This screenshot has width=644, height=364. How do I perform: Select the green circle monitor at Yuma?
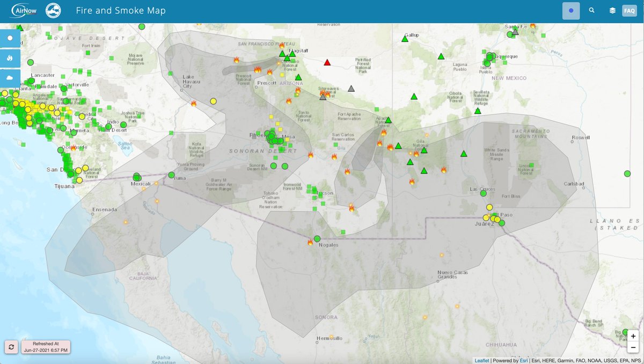click(171, 175)
